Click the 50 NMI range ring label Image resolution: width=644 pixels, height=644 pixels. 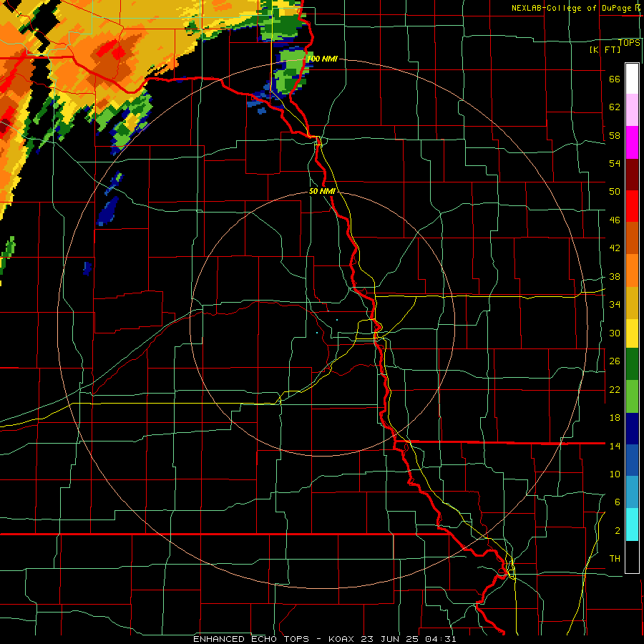click(x=322, y=191)
